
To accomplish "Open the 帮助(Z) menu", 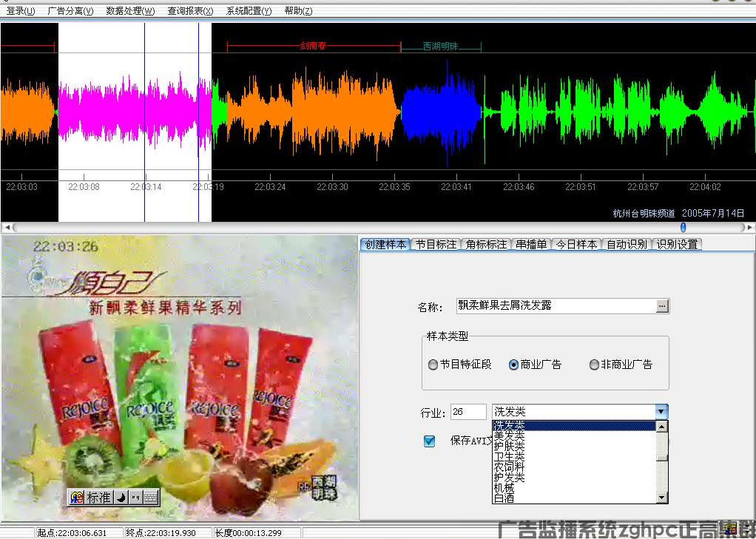I will point(298,10).
